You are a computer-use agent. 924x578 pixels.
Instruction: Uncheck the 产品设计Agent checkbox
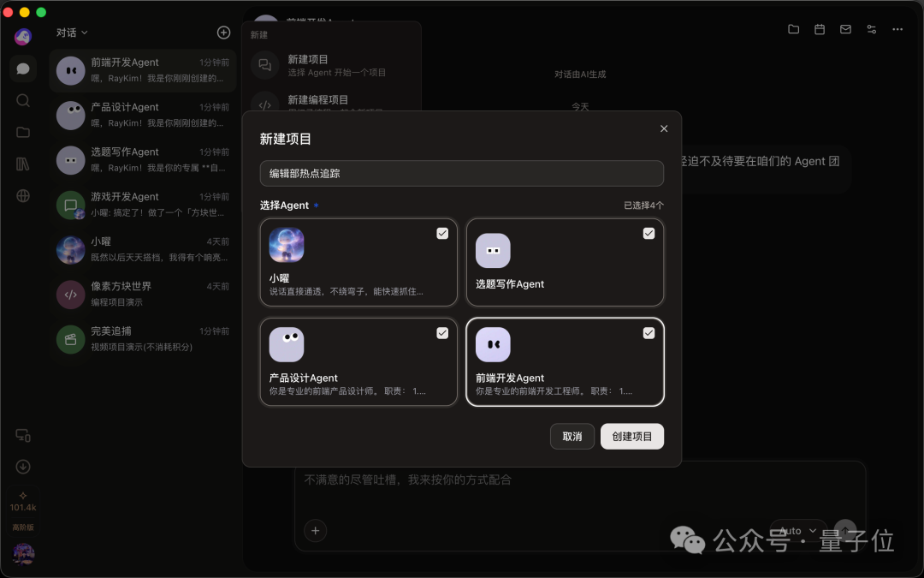[442, 333]
